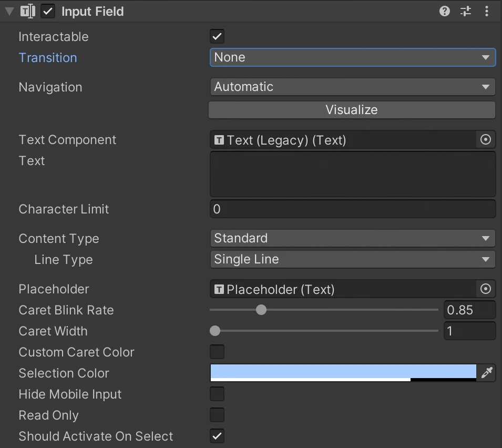Uncheck the Interactable checkbox
Image resolution: width=502 pixels, height=448 pixels.
click(x=217, y=36)
